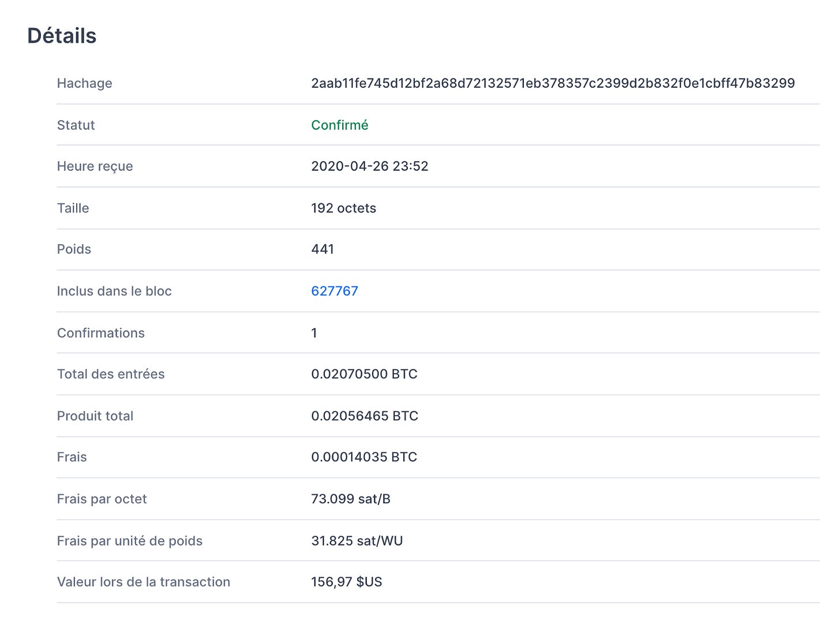Select the Confirmé status text
The width and height of the screenshot is (840, 620).
339,125
